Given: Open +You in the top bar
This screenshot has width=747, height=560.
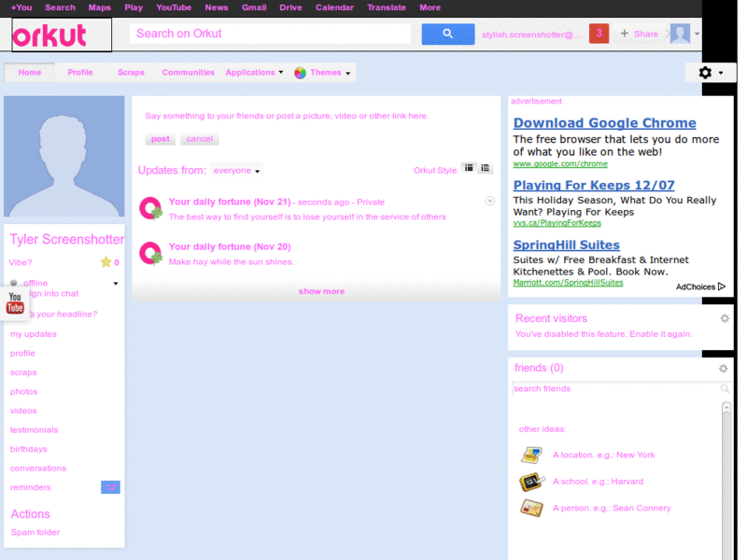Looking at the screenshot, I should [x=21, y=7].
